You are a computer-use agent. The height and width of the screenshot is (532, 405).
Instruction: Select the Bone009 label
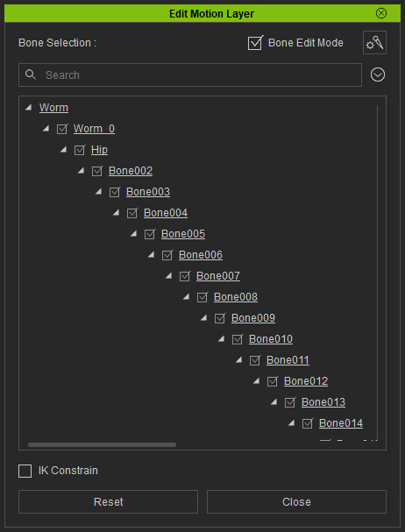tap(253, 318)
